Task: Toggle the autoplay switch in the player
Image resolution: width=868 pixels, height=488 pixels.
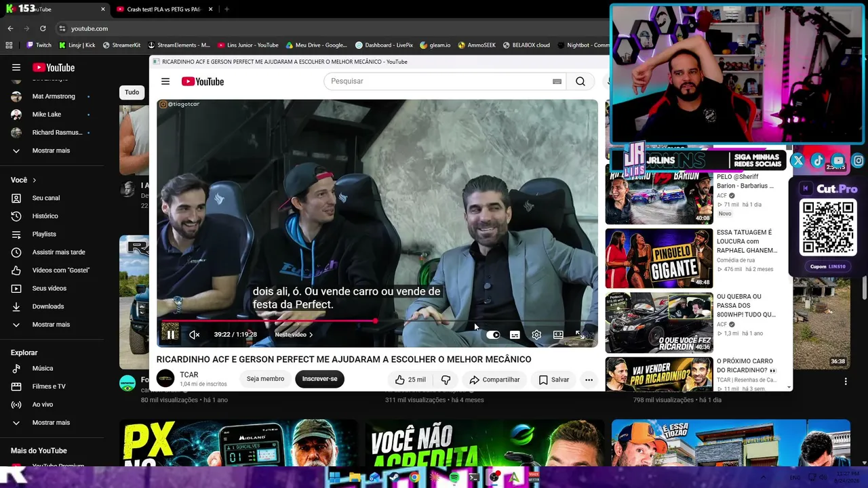Action: tap(493, 335)
